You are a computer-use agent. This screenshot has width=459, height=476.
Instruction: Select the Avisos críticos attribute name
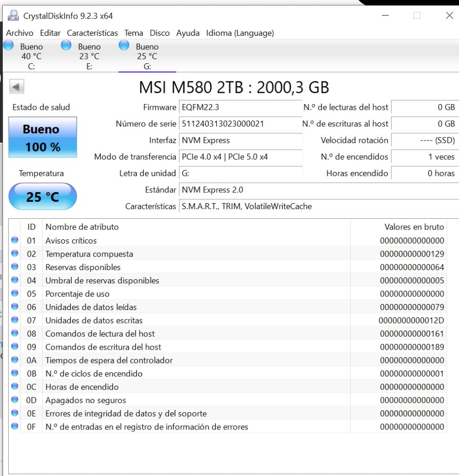click(71, 241)
